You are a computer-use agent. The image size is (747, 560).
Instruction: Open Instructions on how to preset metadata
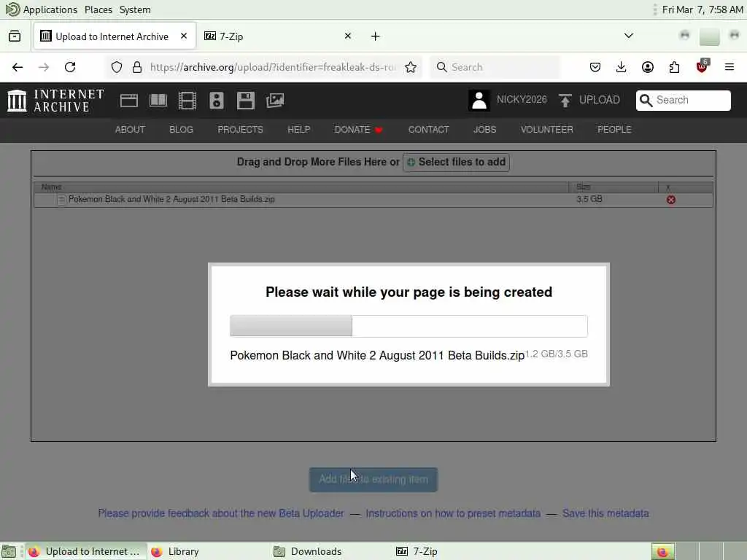(453, 513)
